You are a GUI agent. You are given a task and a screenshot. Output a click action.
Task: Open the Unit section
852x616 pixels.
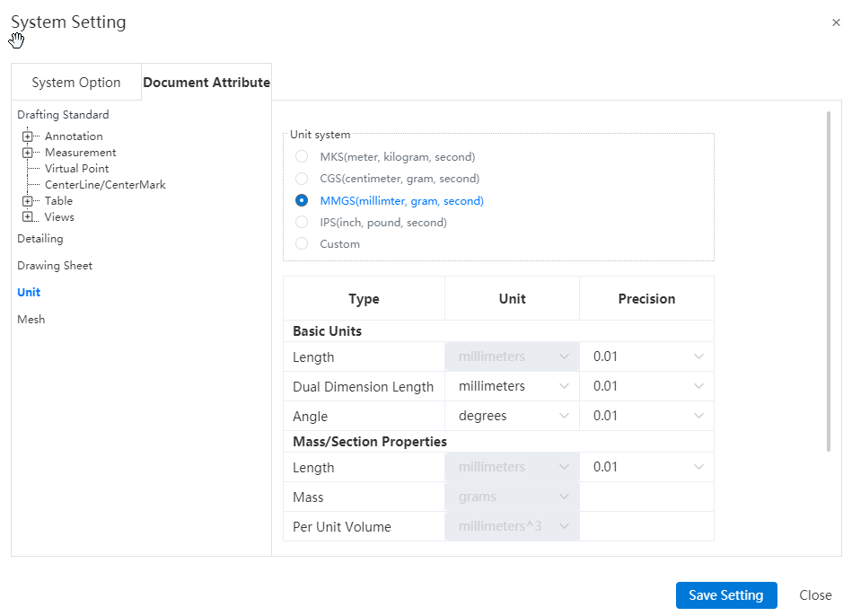pyautogui.click(x=29, y=293)
